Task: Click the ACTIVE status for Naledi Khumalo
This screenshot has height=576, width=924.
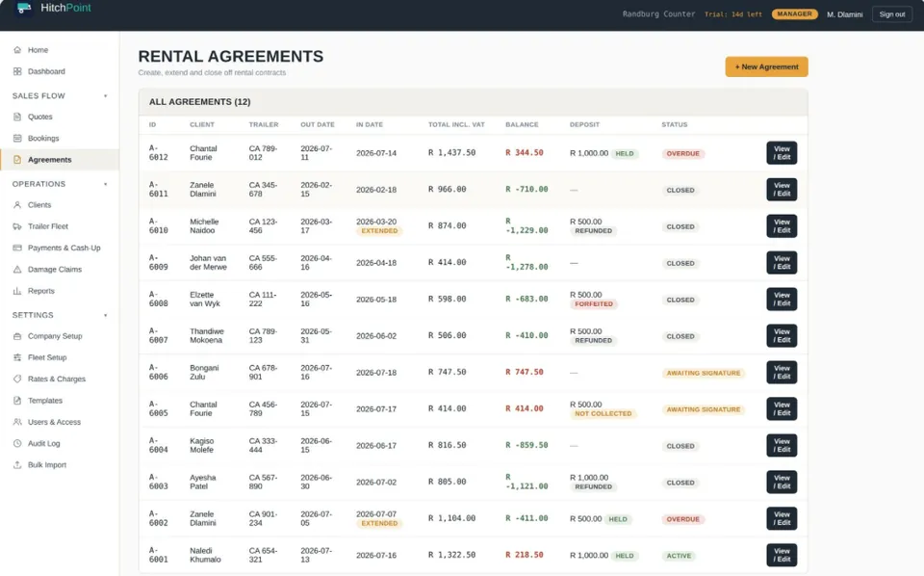Action: [679, 556]
